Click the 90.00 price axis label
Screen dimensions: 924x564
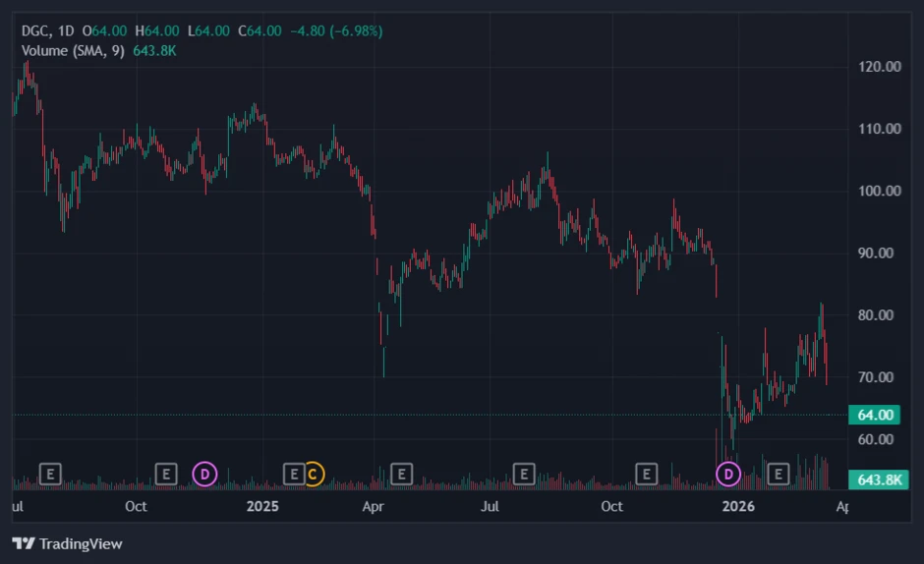coord(876,253)
